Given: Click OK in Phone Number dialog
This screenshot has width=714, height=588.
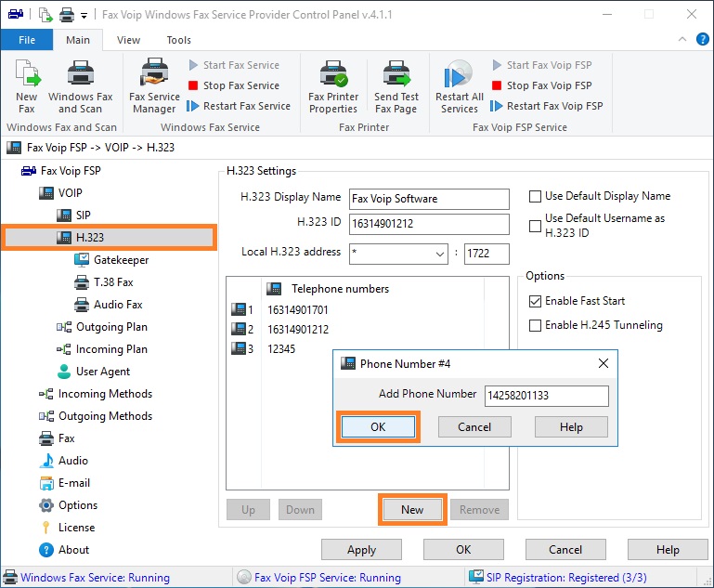Looking at the screenshot, I should pyautogui.click(x=378, y=427).
